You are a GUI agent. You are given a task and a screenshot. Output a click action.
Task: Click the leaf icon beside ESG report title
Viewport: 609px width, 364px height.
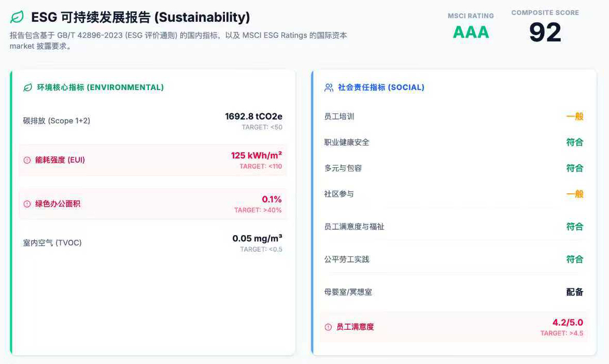pos(17,17)
